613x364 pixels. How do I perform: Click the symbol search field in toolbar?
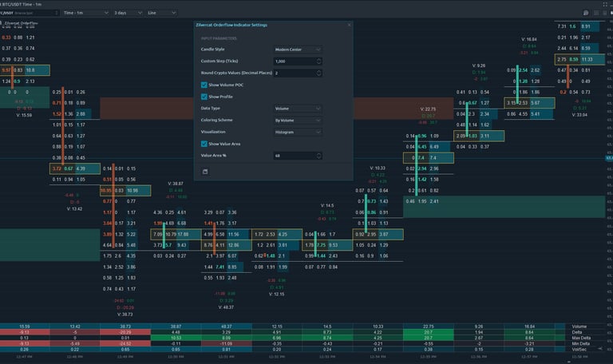(28, 14)
